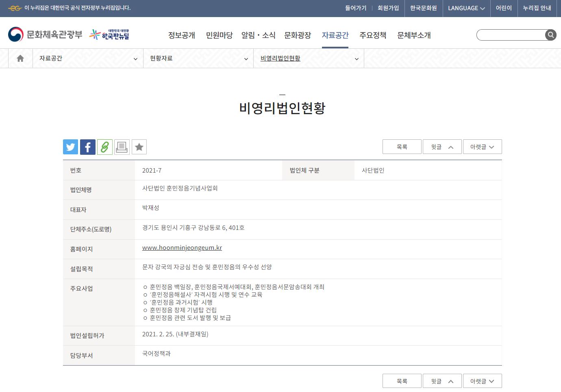
Task: Open 자료공간 main menu
Action: pos(335,35)
